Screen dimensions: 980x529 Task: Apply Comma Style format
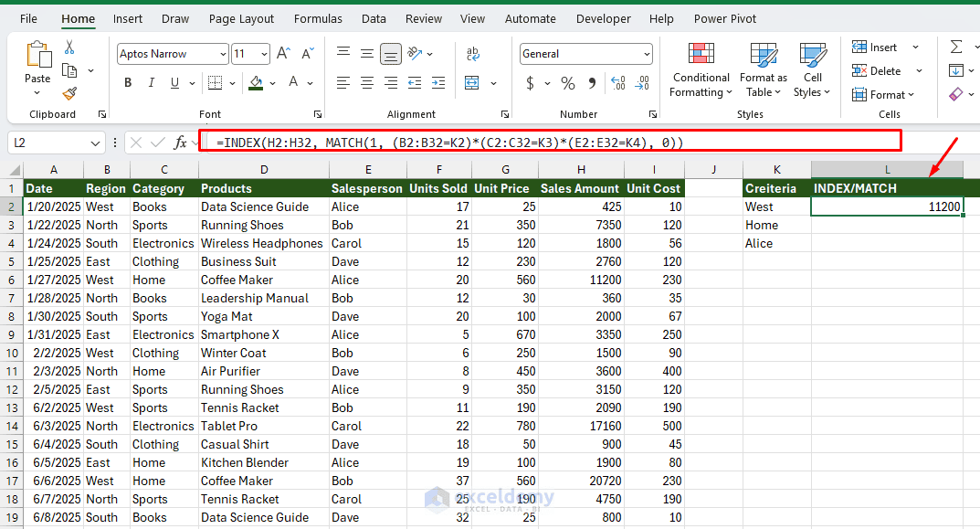(592, 82)
